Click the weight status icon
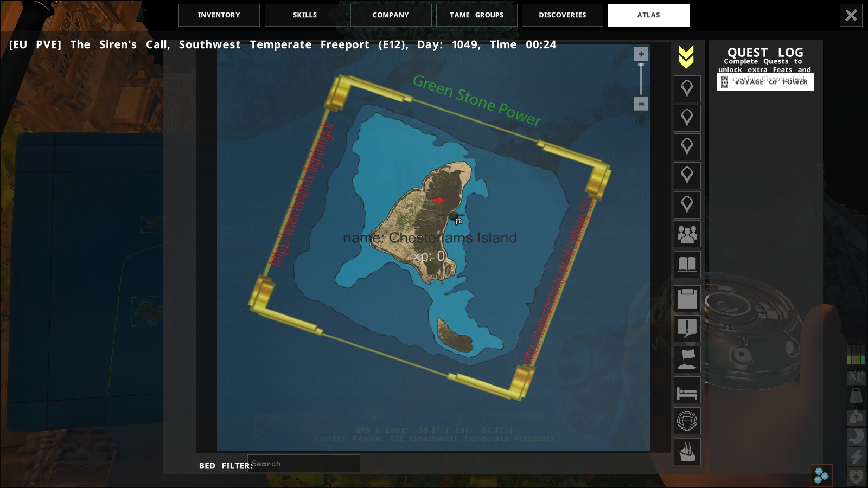The image size is (868, 488). click(x=856, y=396)
